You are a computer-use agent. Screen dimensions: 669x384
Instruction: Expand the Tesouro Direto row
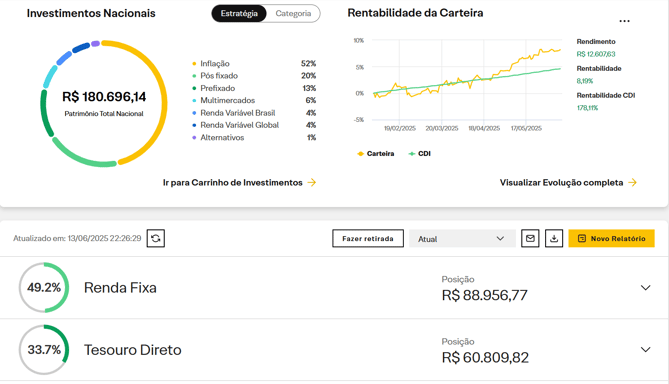tap(646, 349)
